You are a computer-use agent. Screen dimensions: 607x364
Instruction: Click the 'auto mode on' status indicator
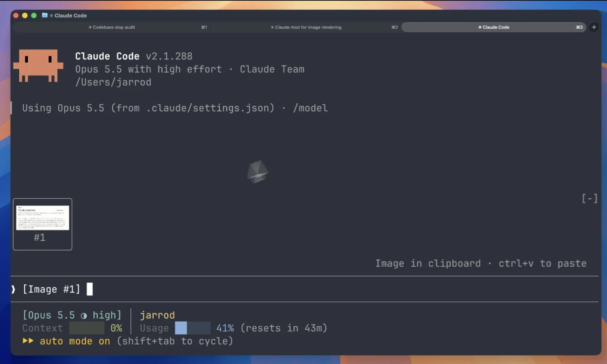click(x=75, y=341)
